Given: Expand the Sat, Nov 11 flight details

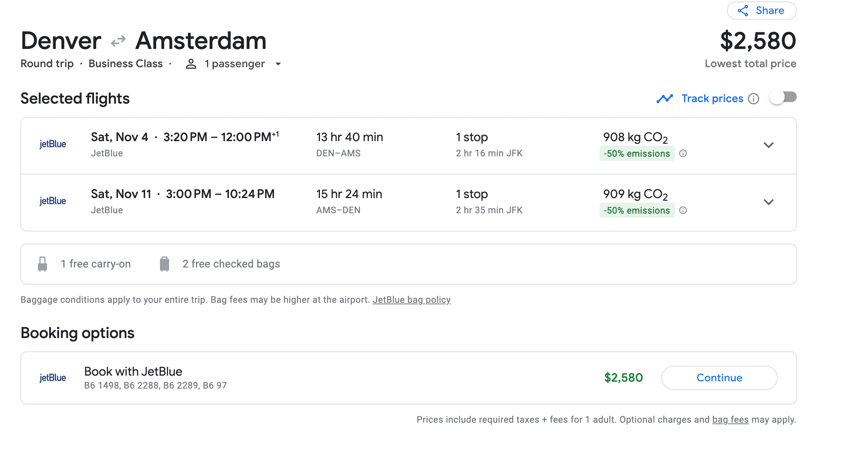Looking at the screenshot, I should click(x=768, y=202).
